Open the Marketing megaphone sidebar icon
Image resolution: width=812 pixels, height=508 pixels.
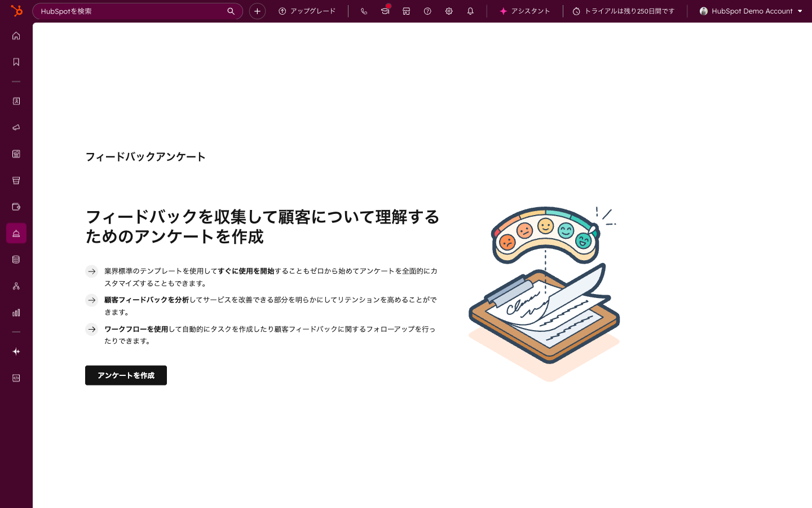click(x=16, y=128)
